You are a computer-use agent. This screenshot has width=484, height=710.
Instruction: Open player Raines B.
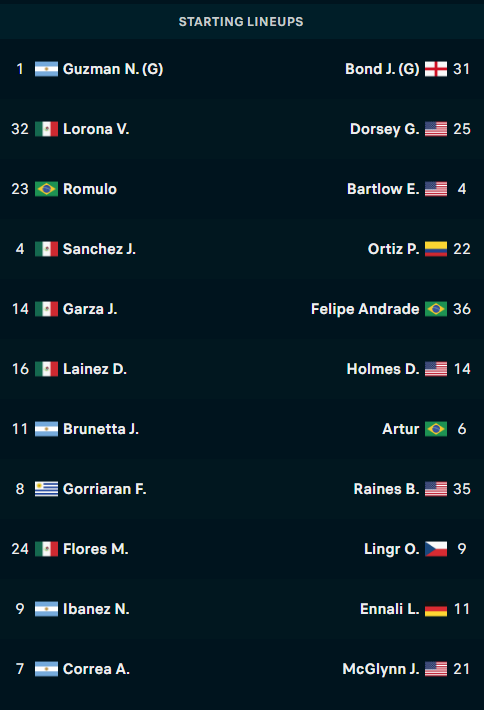click(387, 489)
